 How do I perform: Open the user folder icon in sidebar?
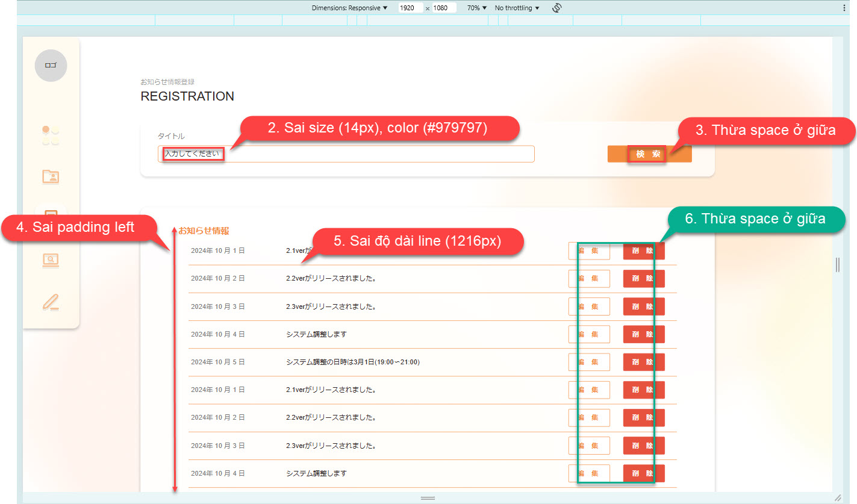click(51, 176)
